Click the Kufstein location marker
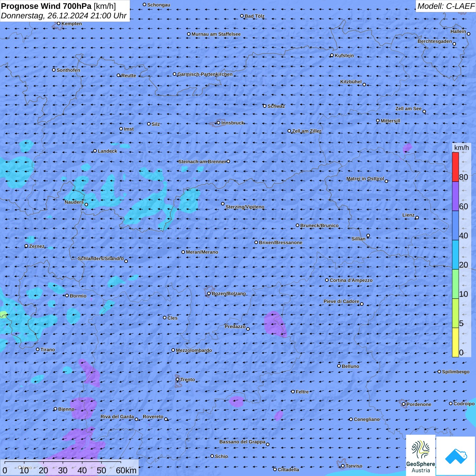 (x=332, y=55)
